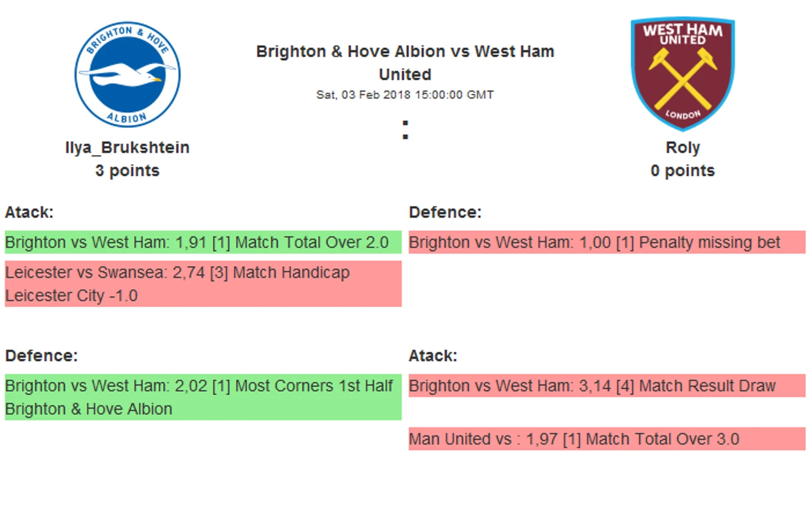Viewport: 810px width, 532px height.
Task: Click Defence heading above Penalty missing bet
Action: coord(445,212)
